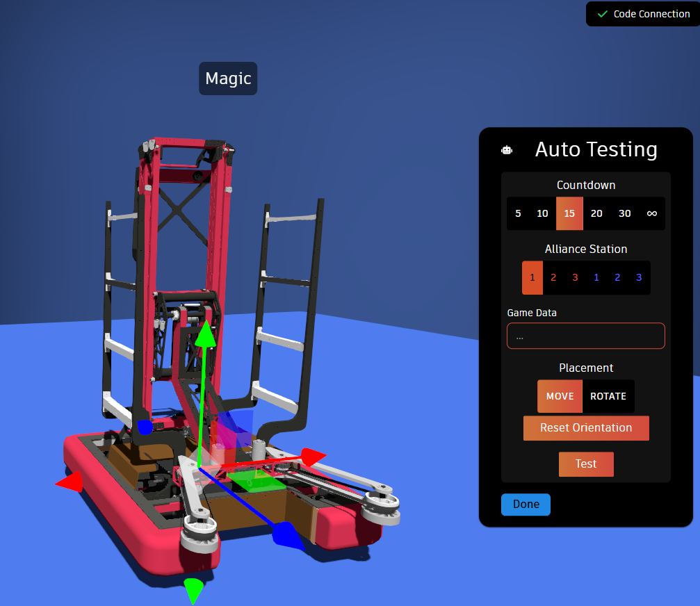The height and width of the screenshot is (606, 700).
Task: Click the green plane handle on gizmo
Action: pos(256,480)
